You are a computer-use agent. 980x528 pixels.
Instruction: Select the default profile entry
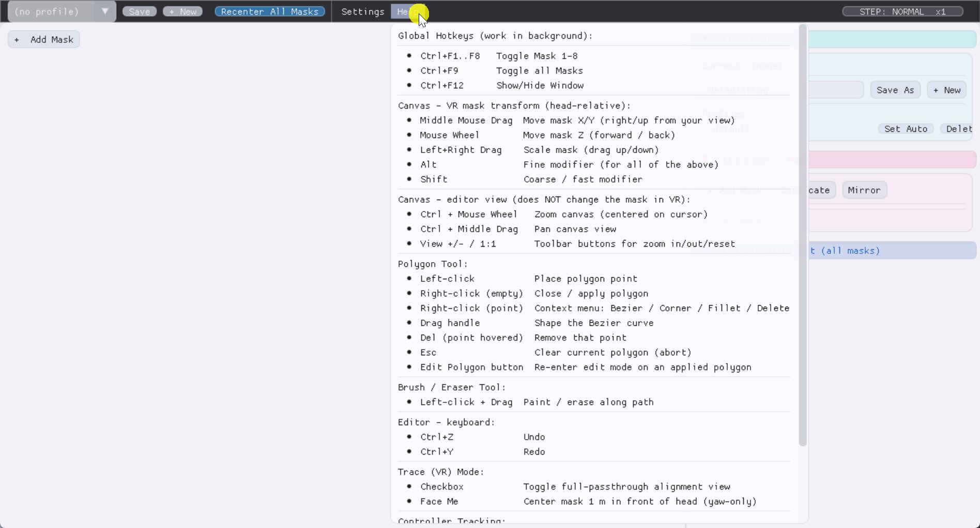point(732,128)
